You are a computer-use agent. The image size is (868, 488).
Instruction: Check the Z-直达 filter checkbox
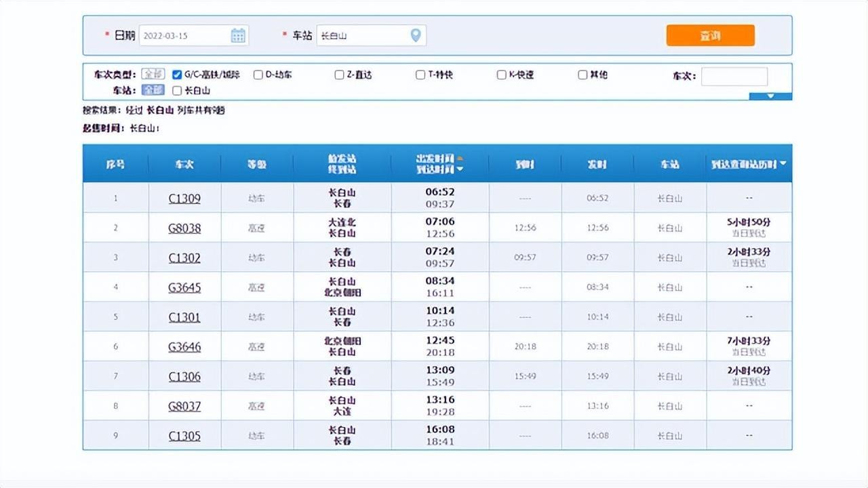(339, 75)
